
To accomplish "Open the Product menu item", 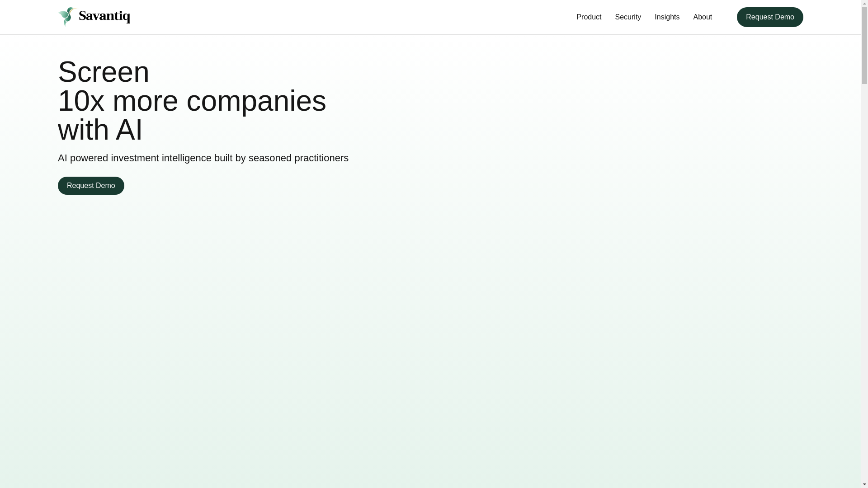I will tap(589, 17).
